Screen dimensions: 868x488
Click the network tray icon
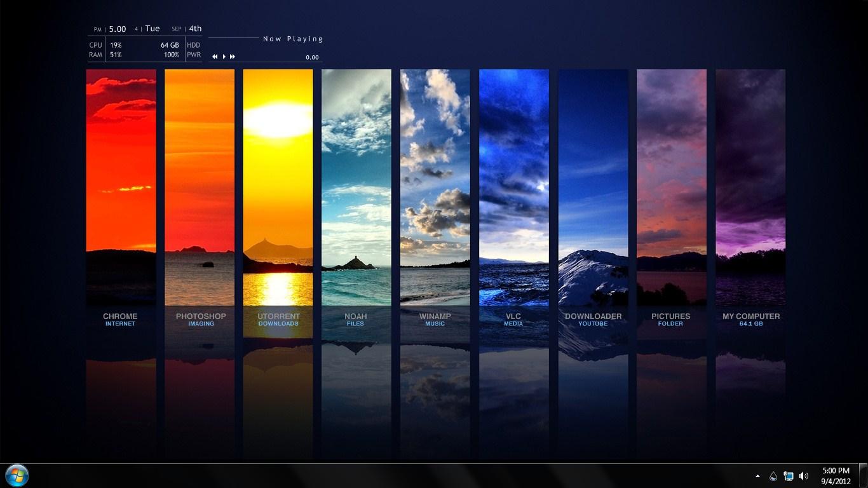789,476
